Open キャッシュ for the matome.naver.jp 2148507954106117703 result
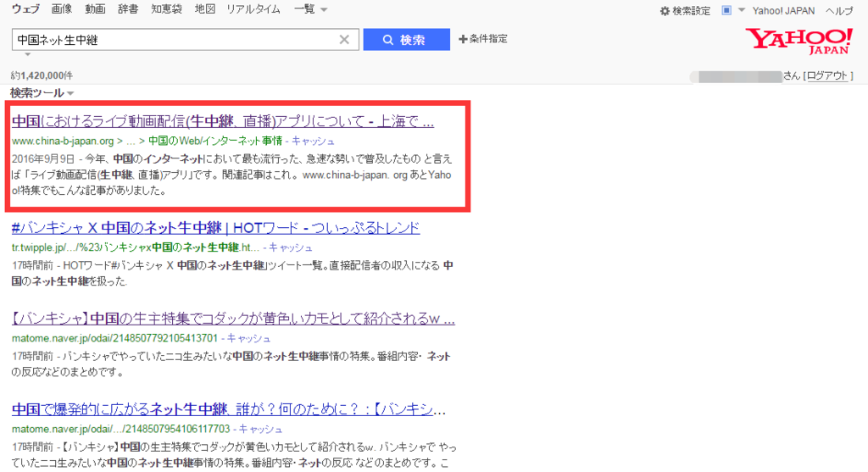The height and width of the screenshot is (472, 868). click(x=261, y=429)
